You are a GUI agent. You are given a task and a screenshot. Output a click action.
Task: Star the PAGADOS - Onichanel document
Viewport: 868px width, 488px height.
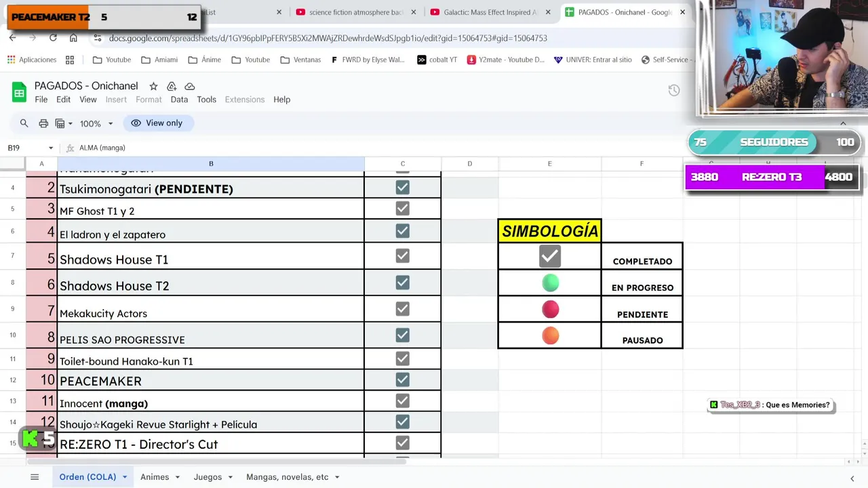click(153, 86)
